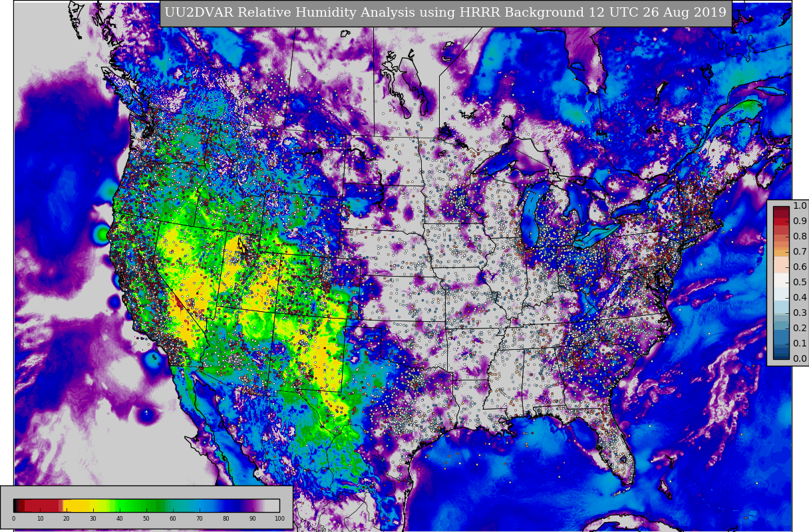Click the 0.8 label on the right colorbar
809x532 pixels.
800,237
